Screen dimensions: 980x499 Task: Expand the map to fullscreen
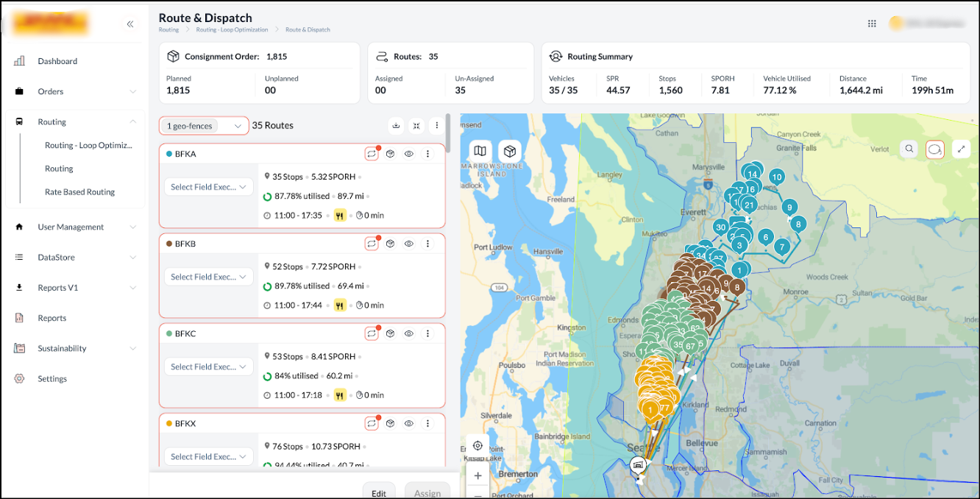961,149
